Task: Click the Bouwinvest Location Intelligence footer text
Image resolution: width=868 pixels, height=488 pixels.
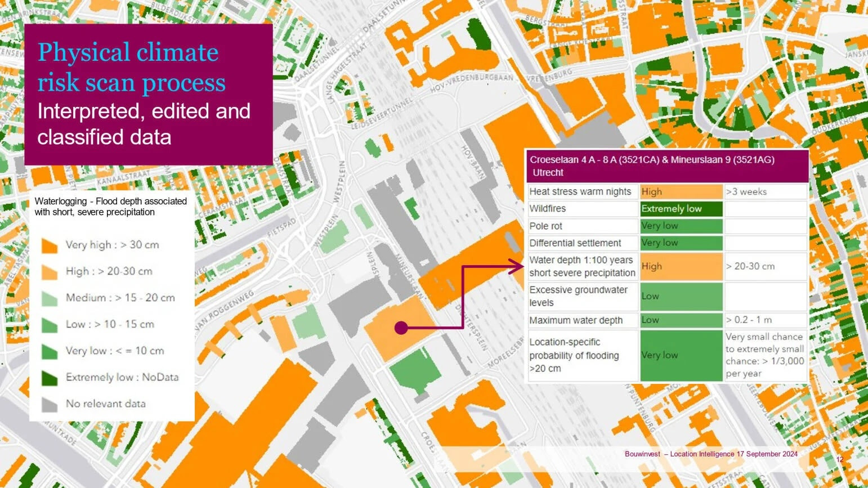Action: (711, 454)
